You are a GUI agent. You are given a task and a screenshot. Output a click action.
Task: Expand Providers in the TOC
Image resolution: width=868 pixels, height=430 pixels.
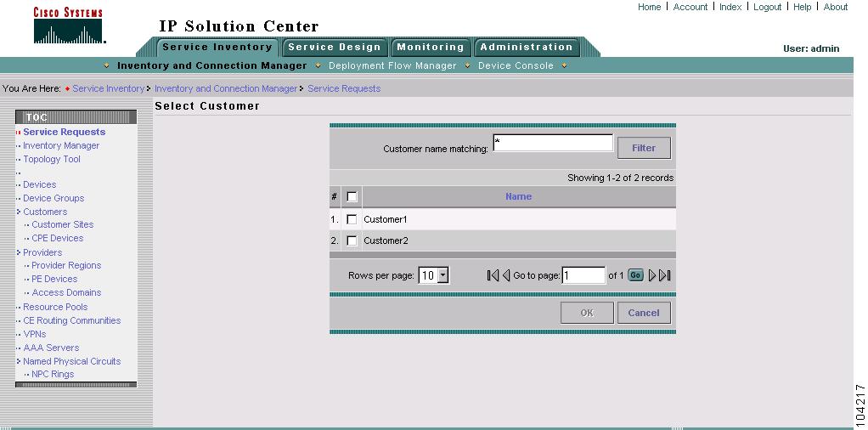19,252
